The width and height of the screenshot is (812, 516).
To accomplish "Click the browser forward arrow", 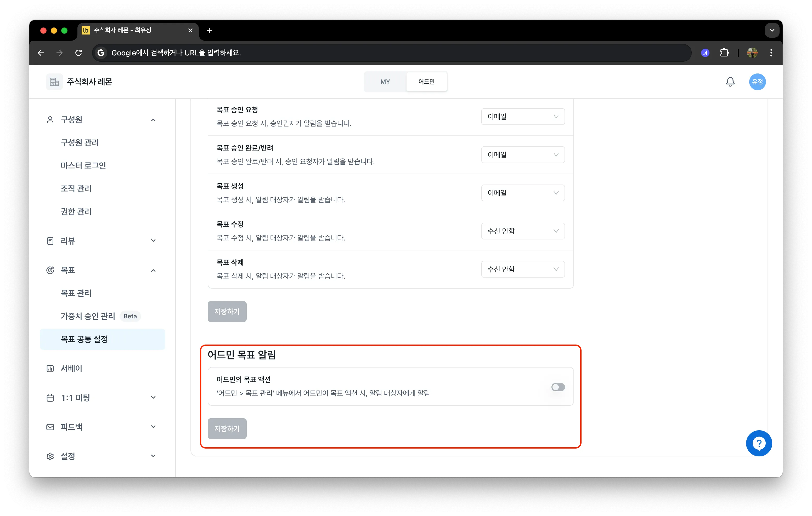I will tap(60, 53).
